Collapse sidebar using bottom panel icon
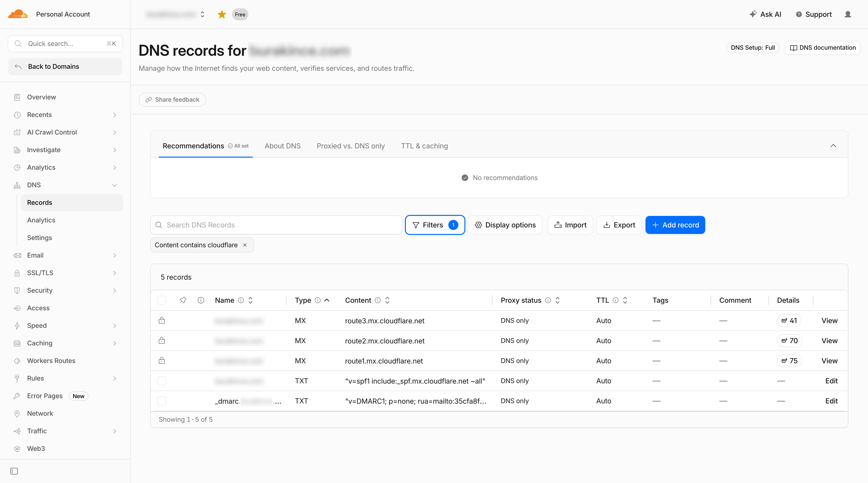The width and height of the screenshot is (868, 483). coord(14,471)
